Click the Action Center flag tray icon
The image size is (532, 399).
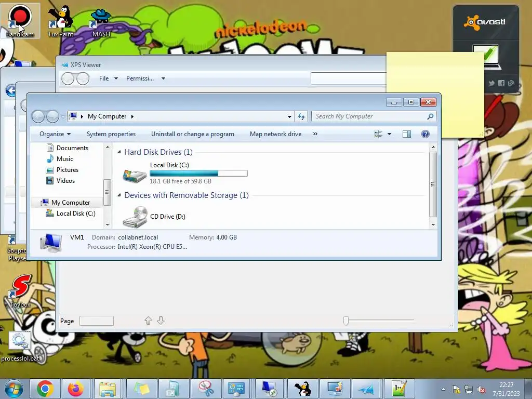[x=456, y=389]
